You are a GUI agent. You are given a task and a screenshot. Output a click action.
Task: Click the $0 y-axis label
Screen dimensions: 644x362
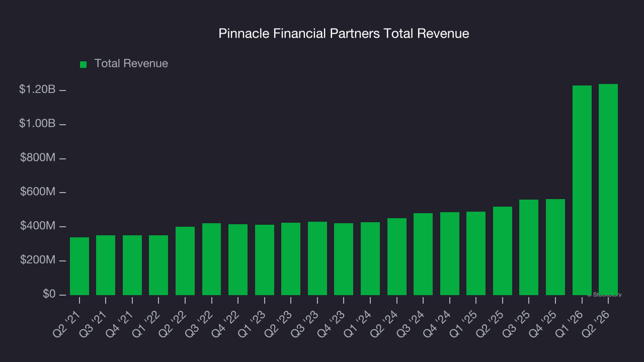(49, 294)
